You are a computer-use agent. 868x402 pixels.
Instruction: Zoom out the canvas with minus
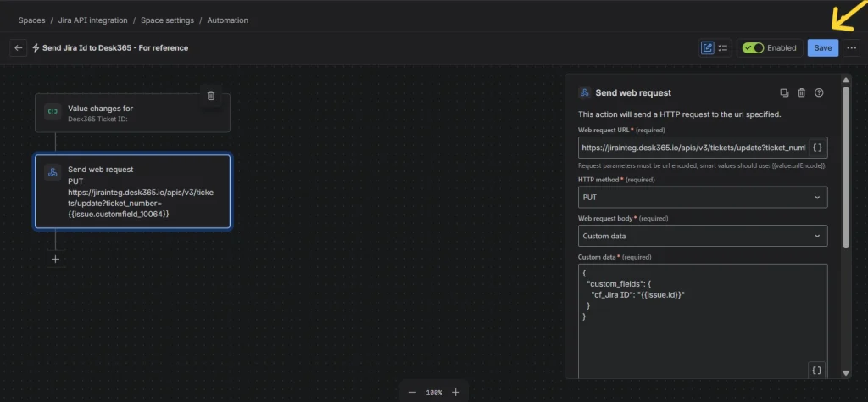412,392
